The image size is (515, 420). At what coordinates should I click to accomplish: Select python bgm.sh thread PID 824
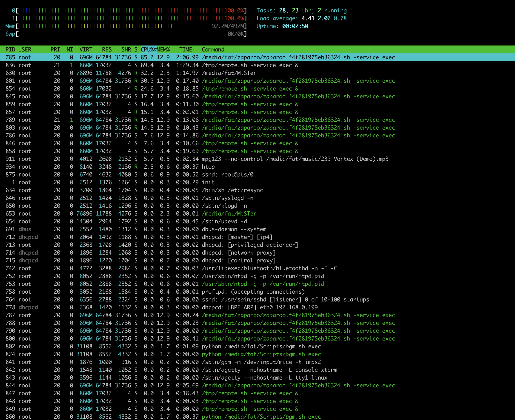point(257,354)
